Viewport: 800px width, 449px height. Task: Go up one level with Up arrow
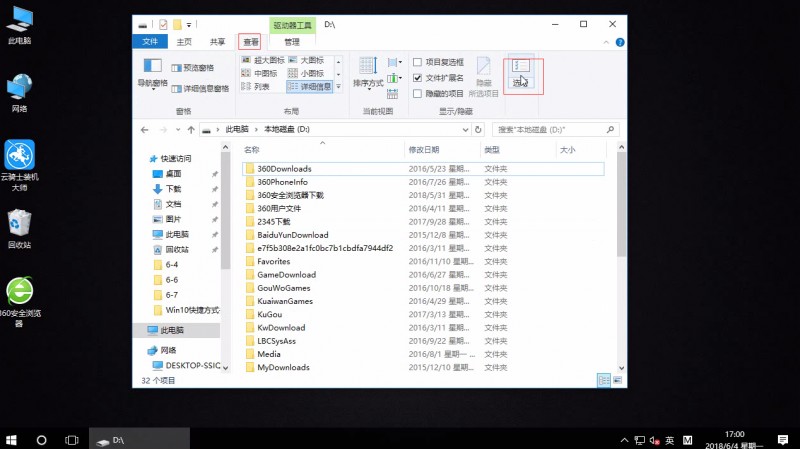coord(191,130)
